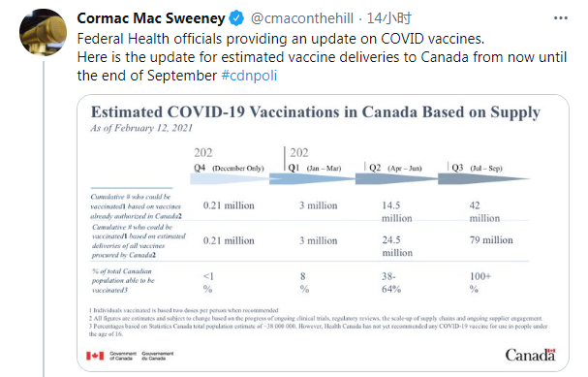
Task: Click the Estimated COVID-19 Vaccinations chart title
Action: coord(316,112)
